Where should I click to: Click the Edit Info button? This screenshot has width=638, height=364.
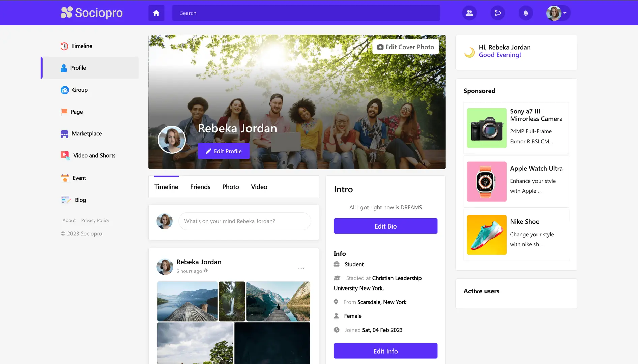coord(385,351)
